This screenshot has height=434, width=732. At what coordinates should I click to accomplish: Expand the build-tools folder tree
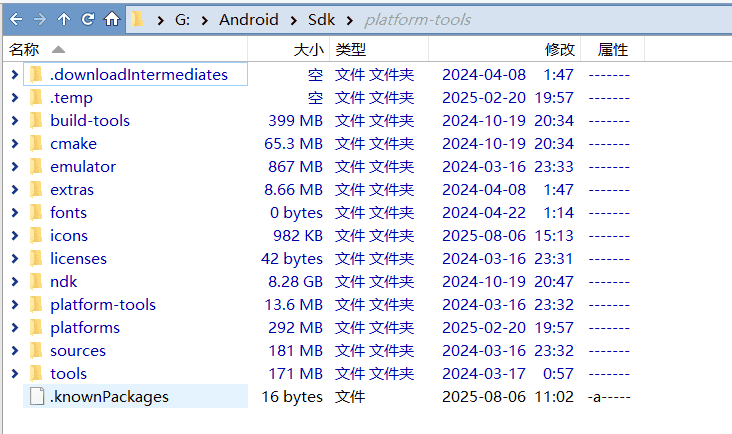click(14, 120)
